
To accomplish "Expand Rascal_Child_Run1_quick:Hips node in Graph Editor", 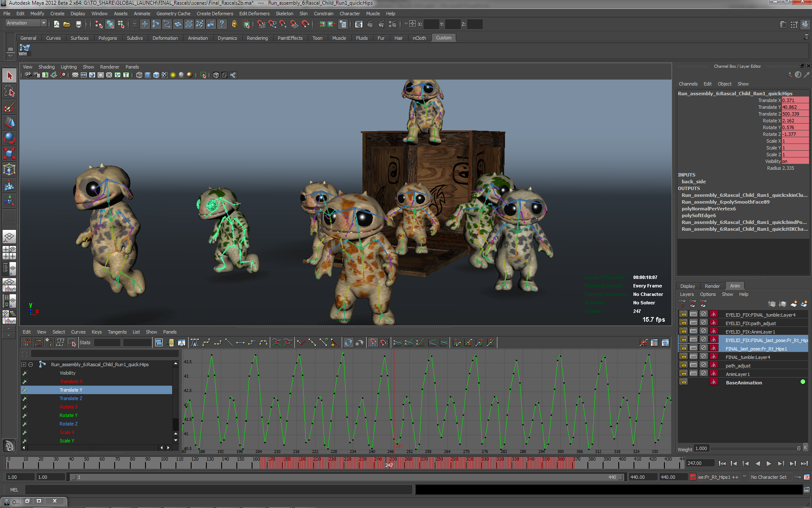I will point(24,364).
